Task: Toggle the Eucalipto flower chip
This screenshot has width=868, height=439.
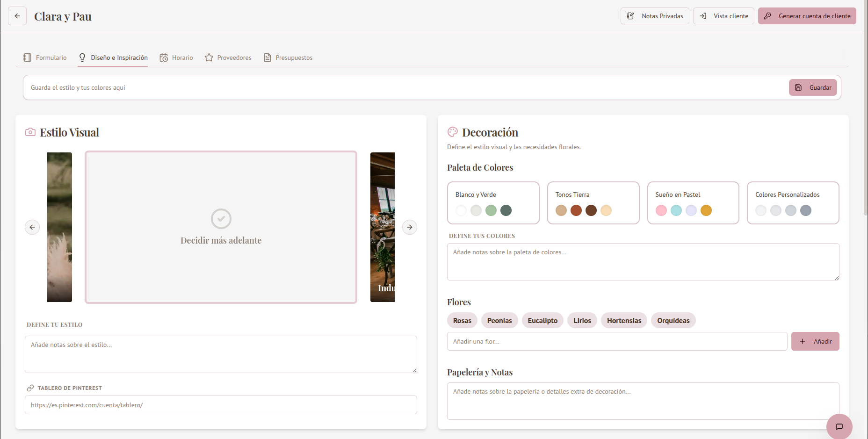Action: tap(542, 321)
